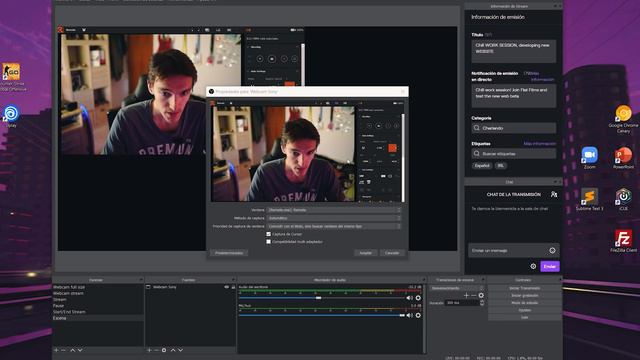
Task: Adjust desktop audio volume slider
Action: click(318, 298)
